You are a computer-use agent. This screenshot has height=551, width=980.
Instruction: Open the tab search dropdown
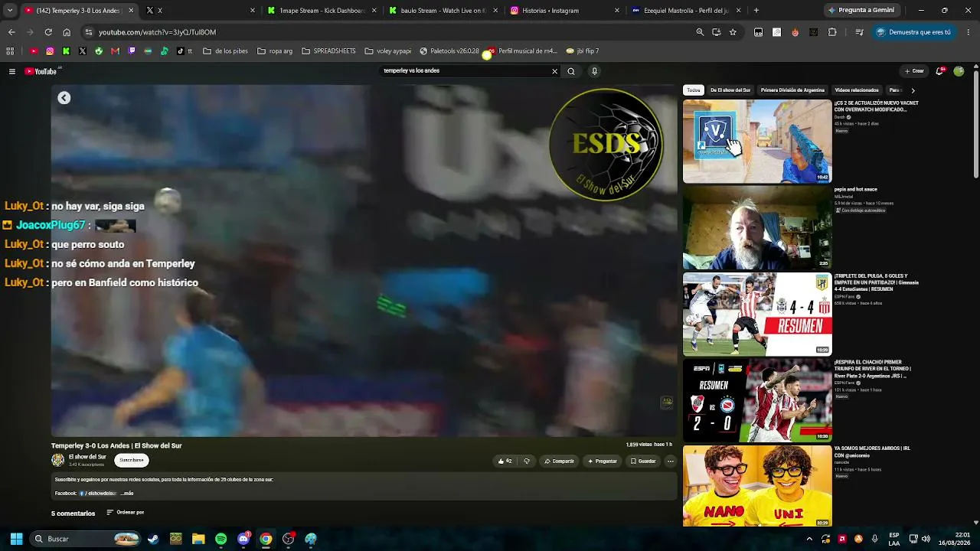10,11
